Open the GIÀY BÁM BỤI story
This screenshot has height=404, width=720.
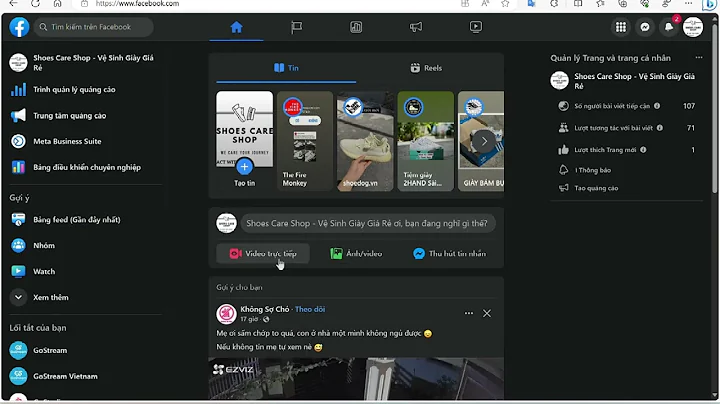tap(481, 141)
